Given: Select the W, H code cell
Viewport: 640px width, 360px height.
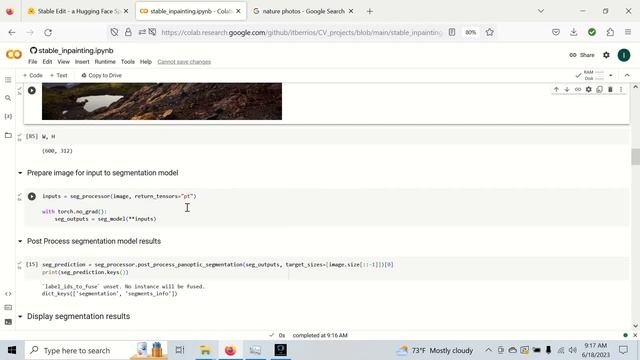Looking at the screenshot, I should (x=327, y=136).
